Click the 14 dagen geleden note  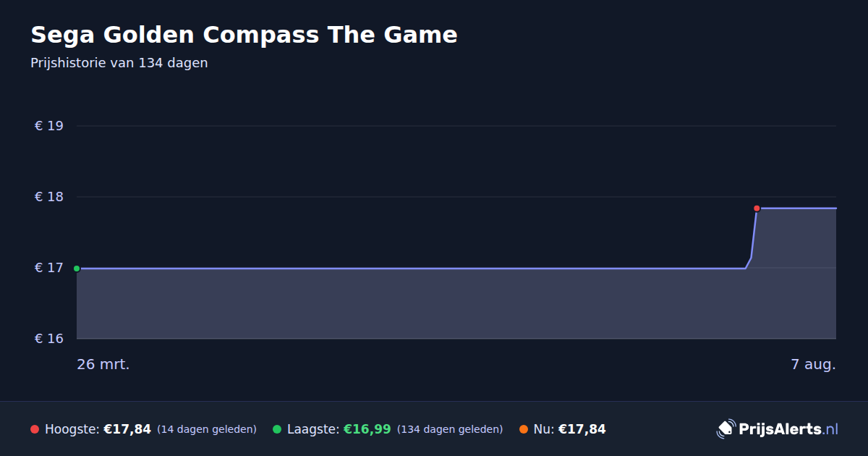point(207,429)
